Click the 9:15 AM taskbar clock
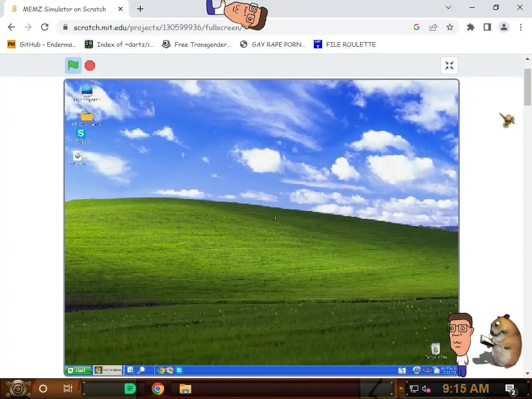 tap(465, 388)
